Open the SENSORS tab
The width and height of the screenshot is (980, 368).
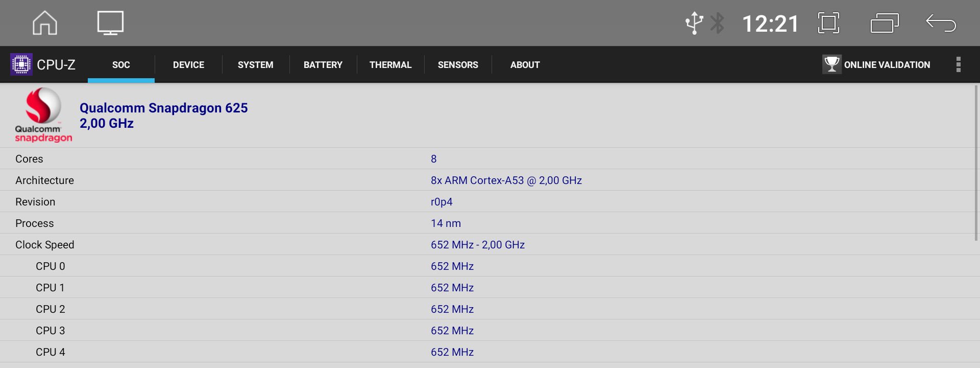pyautogui.click(x=458, y=65)
